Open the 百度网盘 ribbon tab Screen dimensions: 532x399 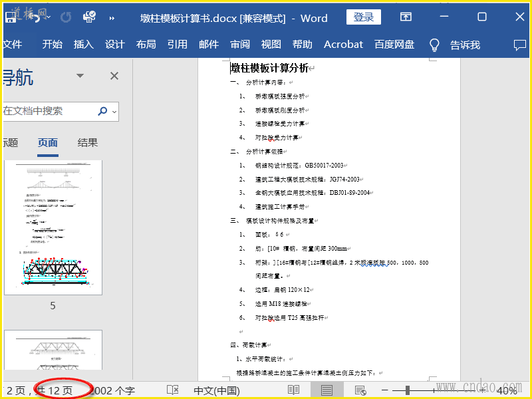pyautogui.click(x=394, y=45)
